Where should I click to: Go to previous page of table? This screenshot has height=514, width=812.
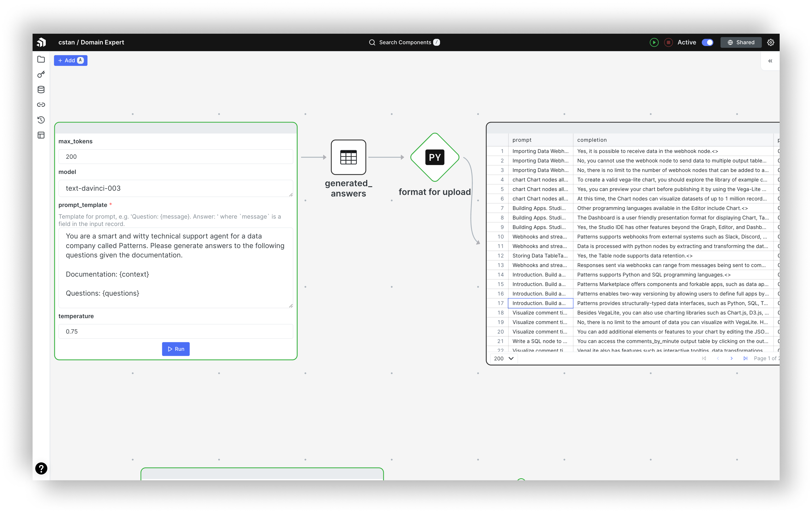point(718,358)
